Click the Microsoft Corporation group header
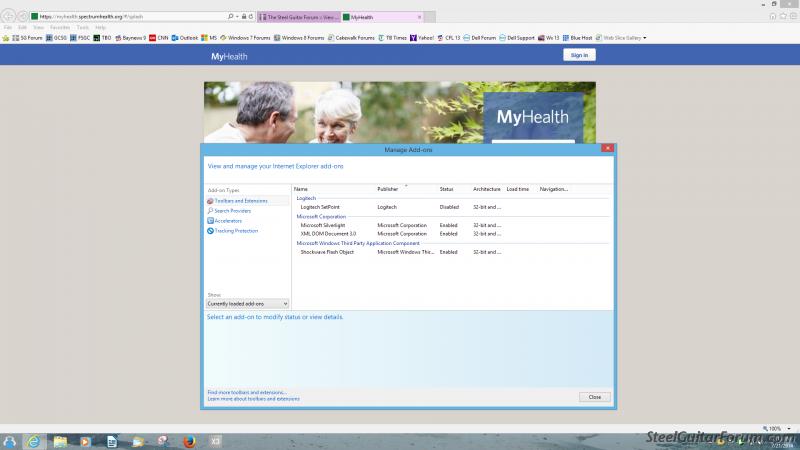 coord(321,216)
